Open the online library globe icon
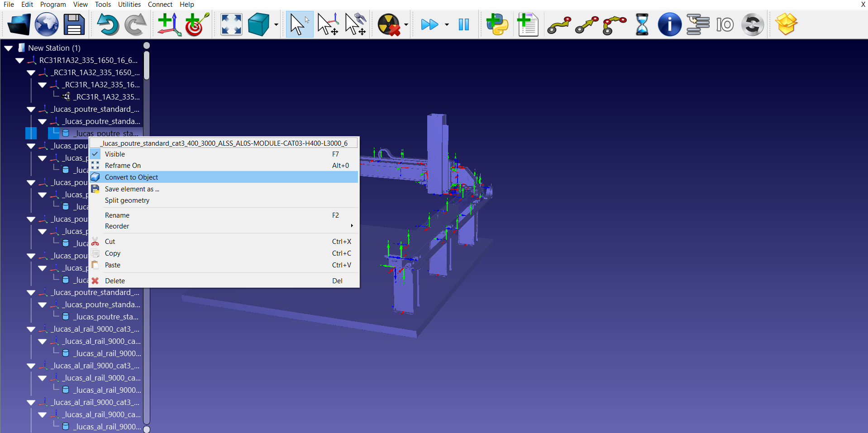The width and height of the screenshot is (868, 433). tap(47, 24)
